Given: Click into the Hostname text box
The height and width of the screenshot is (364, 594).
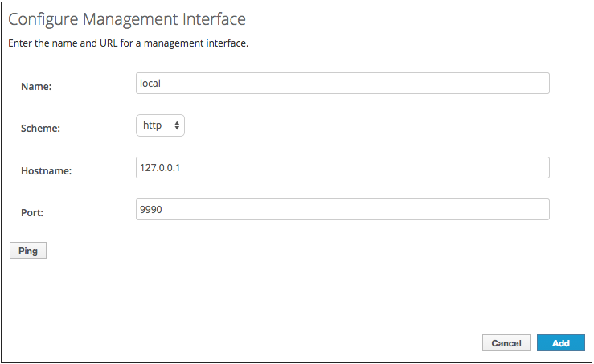Looking at the screenshot, I should 342,167.
